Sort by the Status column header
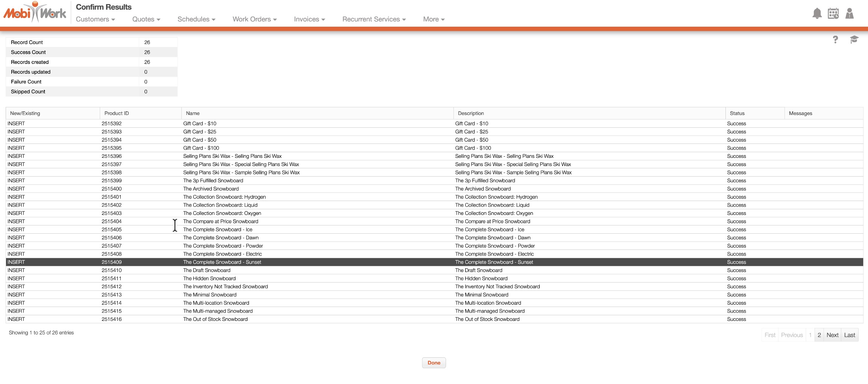This screenshot has height=384, width=868. click(x=737, y=113)
